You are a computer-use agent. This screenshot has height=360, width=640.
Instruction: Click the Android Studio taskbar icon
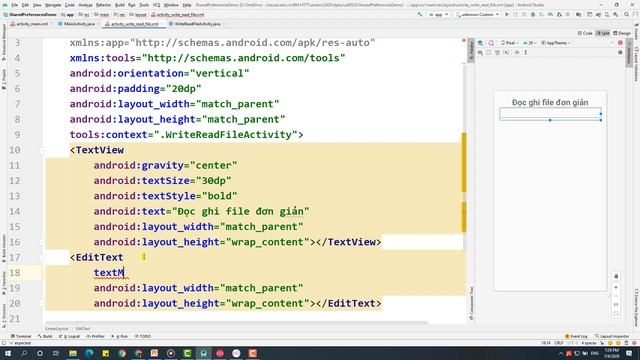pyautogui.click(x=203, y=353)
